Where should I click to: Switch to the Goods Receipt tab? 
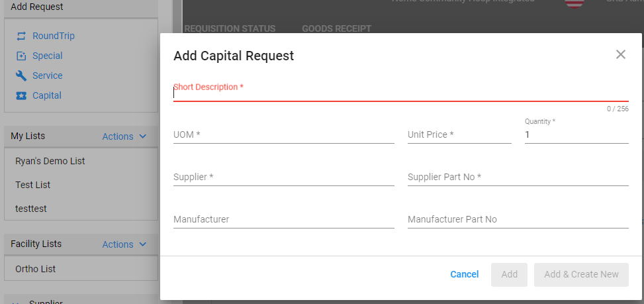click(x=337, y=28)
